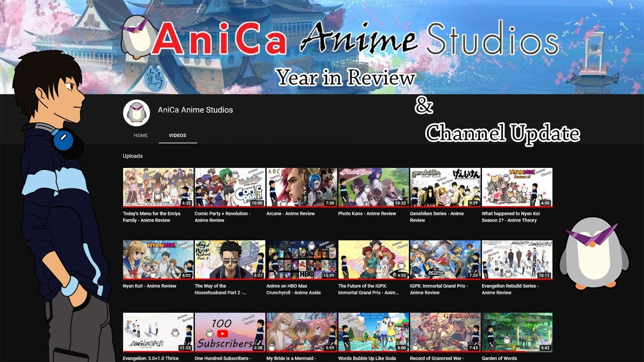The width and height of the screenshot is (644, 362).
Task: Click the 6:22 duration badge on Emiya Family video
Action: click(x=186, y=203)
